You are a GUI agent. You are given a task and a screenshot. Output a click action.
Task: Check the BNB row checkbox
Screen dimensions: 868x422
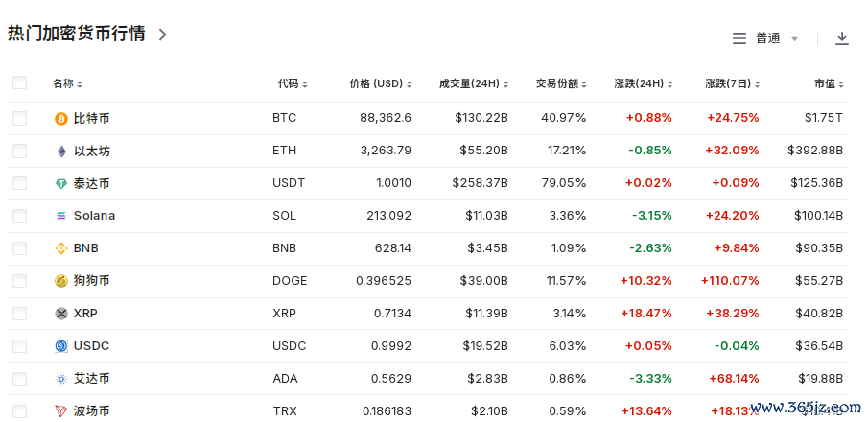(x=19, y=248)
